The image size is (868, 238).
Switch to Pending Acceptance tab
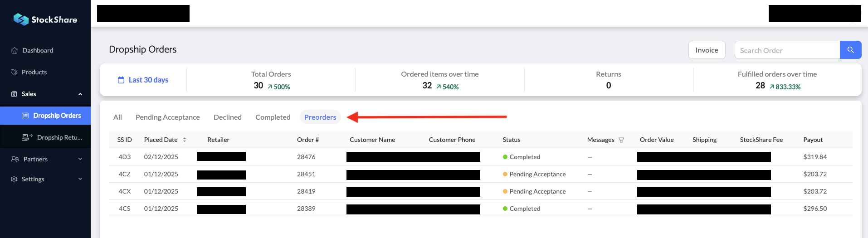[167, 117]
